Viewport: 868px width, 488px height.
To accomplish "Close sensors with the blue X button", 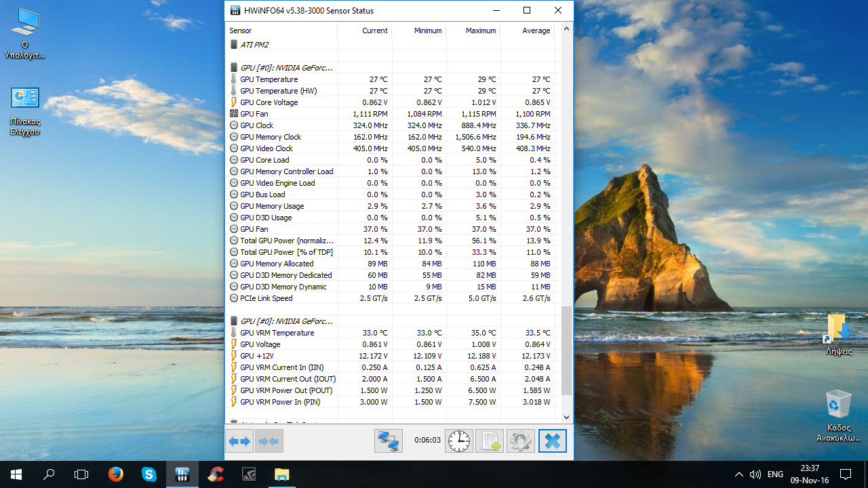I will pos(553,441).
